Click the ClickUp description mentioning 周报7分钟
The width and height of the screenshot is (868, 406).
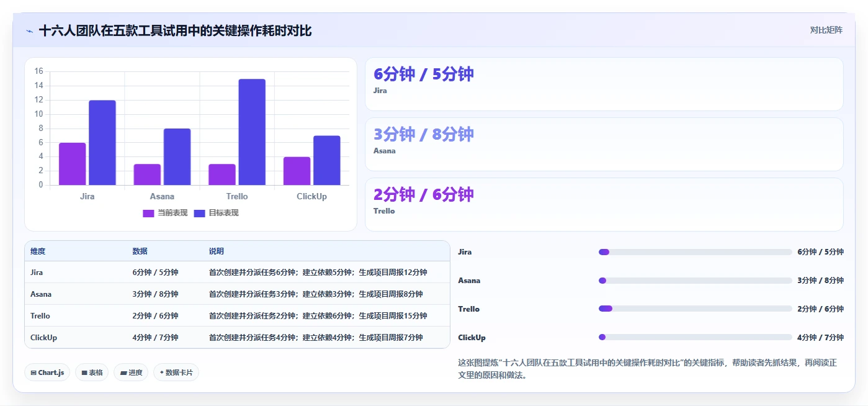click(316, 338)
